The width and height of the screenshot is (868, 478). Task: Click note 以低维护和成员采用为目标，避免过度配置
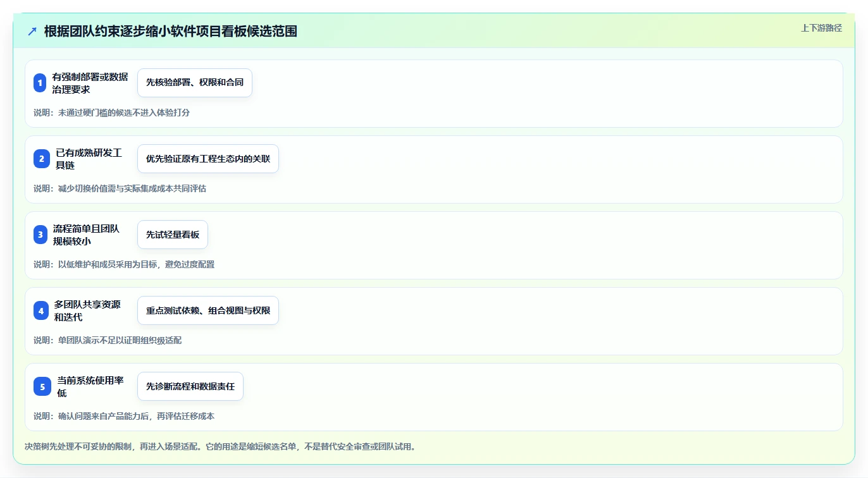pos(137,264)
